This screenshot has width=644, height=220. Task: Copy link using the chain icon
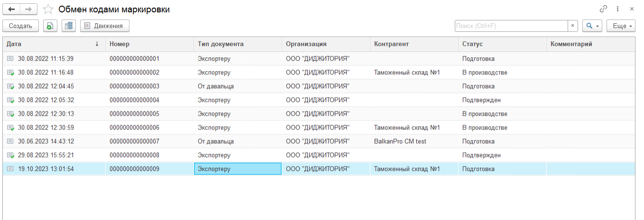pyautogui.click(x=604, y=9)
